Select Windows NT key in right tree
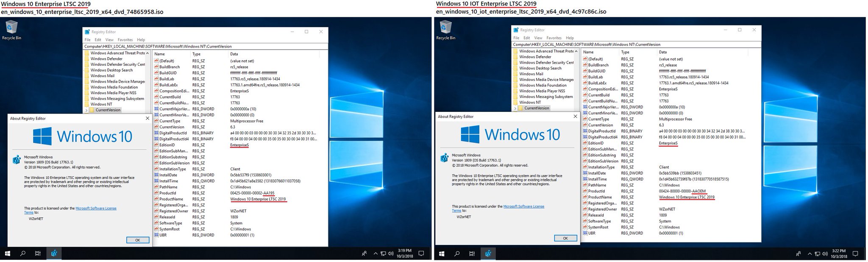Image resolution: width=868 pixels, height=262 pixels. pos(530,102)
